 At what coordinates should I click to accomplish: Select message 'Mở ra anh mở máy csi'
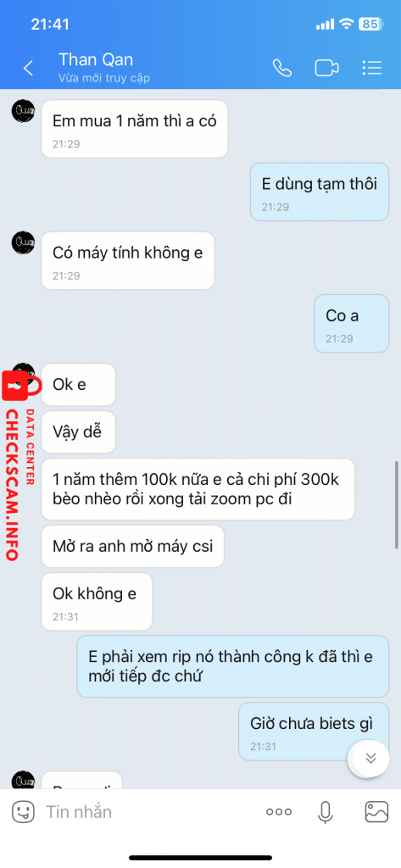click(132, 547)
